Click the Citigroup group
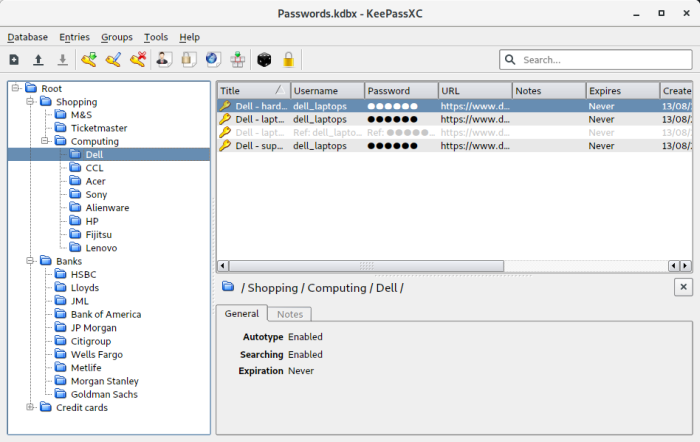This screenshot has height=442, width=700. point(91,341)
